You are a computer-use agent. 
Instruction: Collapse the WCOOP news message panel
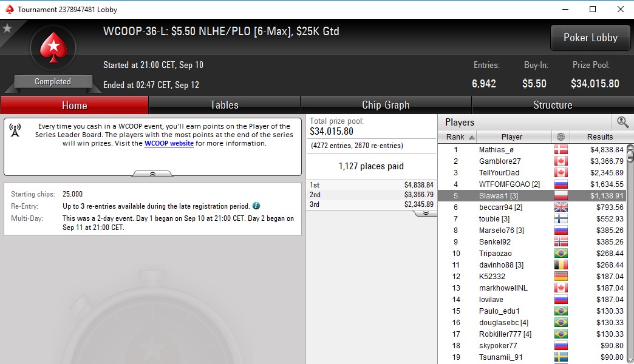click(x=152, y=174)
